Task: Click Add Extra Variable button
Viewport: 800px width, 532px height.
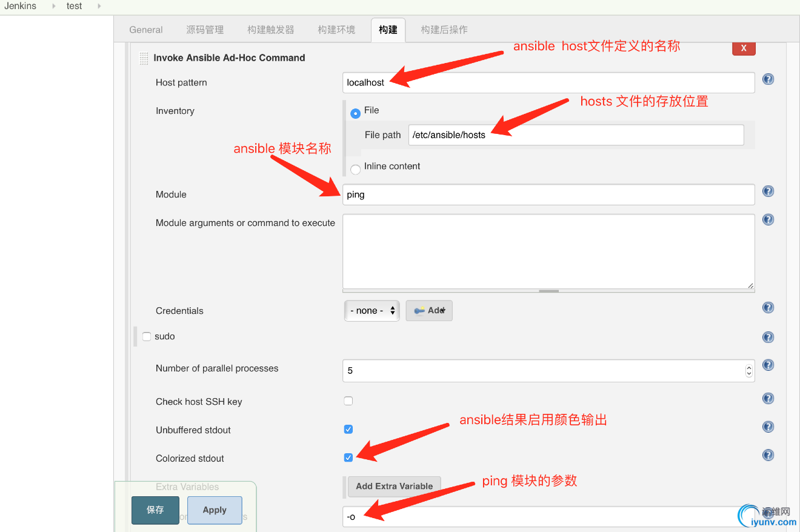Action: (x=395, y=486)
